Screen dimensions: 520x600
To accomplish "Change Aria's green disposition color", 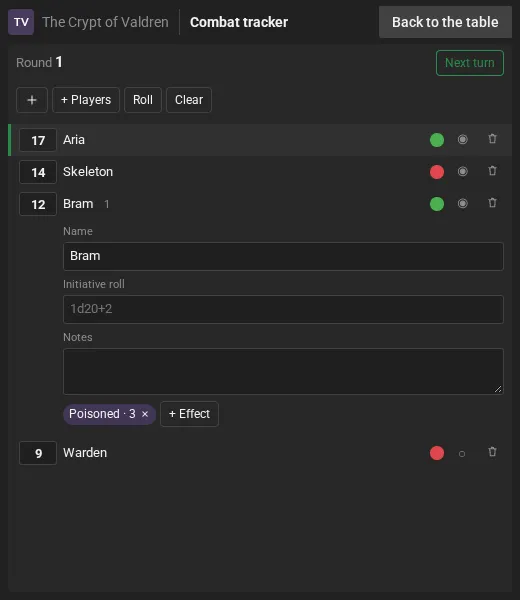I will pyautogui.click(x=437, y=140).
